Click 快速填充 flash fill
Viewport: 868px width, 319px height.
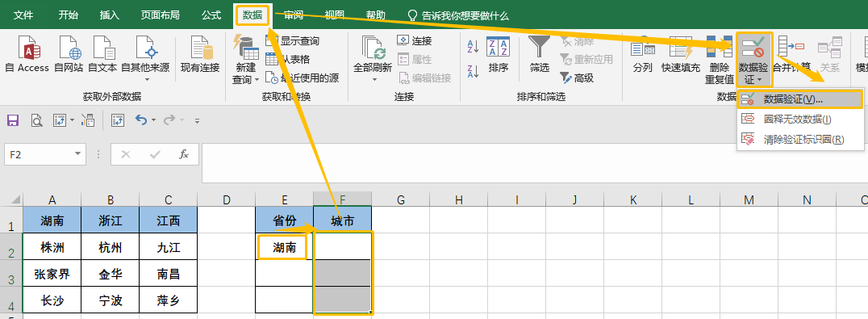[x=681, y=54]
